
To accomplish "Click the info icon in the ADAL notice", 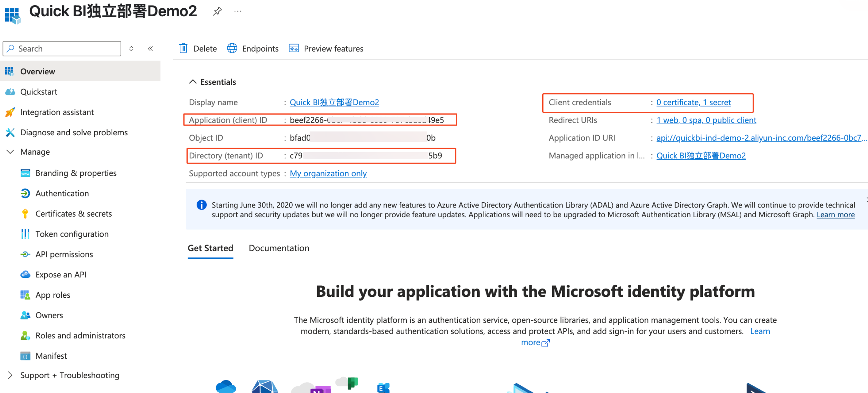I will point(201,205).
